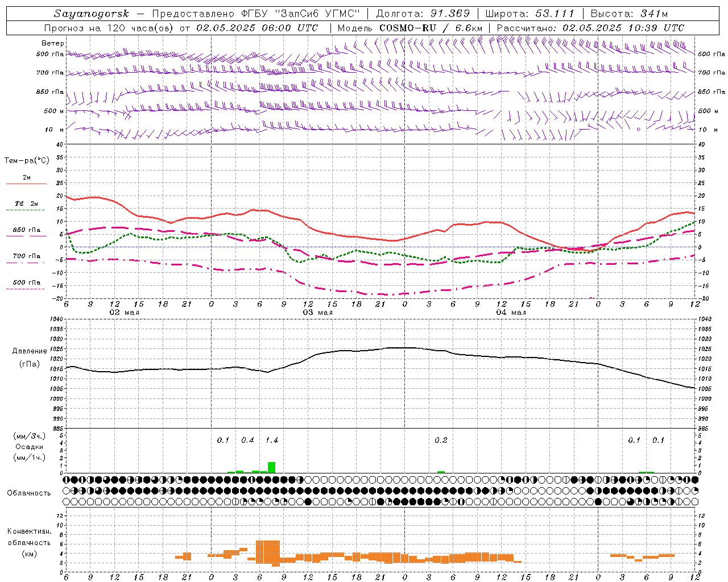Click forecast start time 02.05.2025 06:00 UTC

[x=257, y=28]
